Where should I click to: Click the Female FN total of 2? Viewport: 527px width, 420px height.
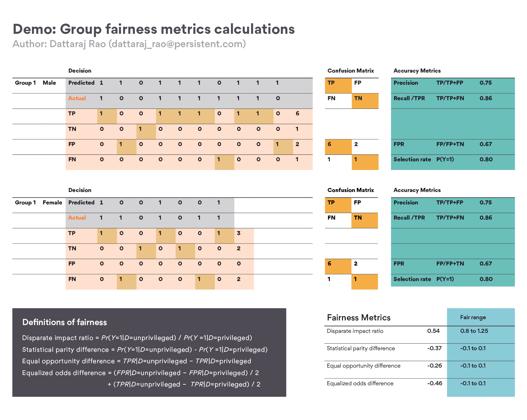(x=238, y=279)
